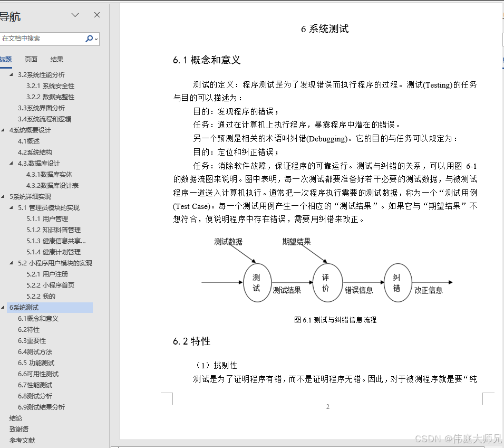The image size is (504, 448).
Task: Click the search magnifier icon
Action: [89, 39]
